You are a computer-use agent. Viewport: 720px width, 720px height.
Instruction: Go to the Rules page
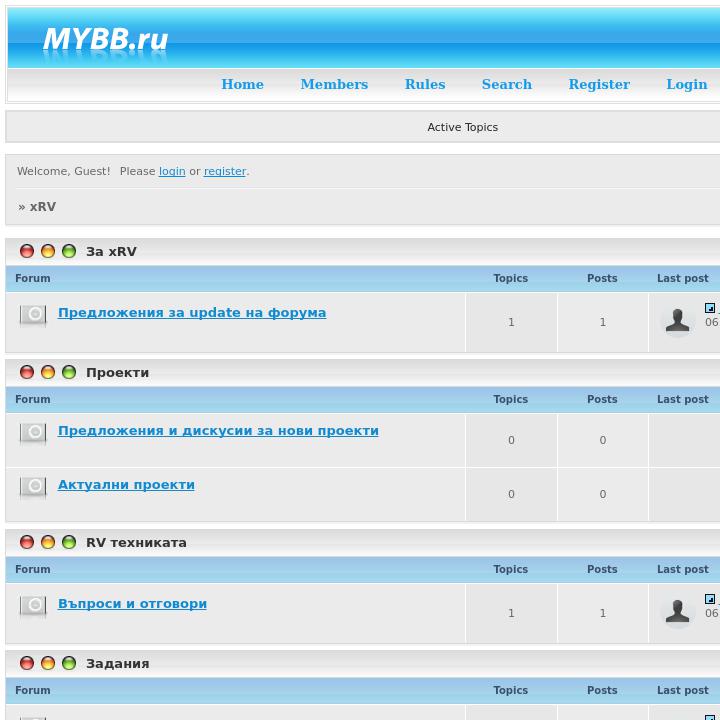(x=425, y=85)
